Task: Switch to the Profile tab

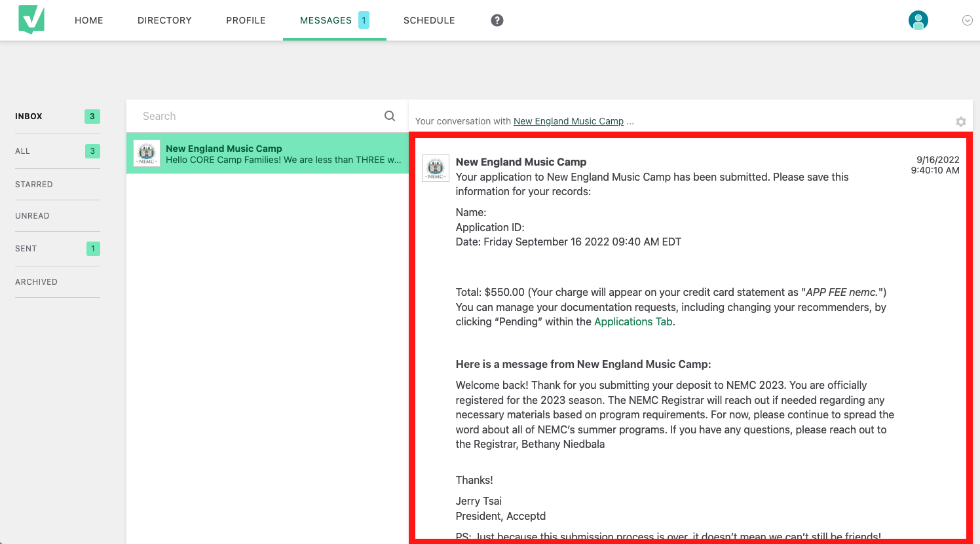Action: pos(246,20)
